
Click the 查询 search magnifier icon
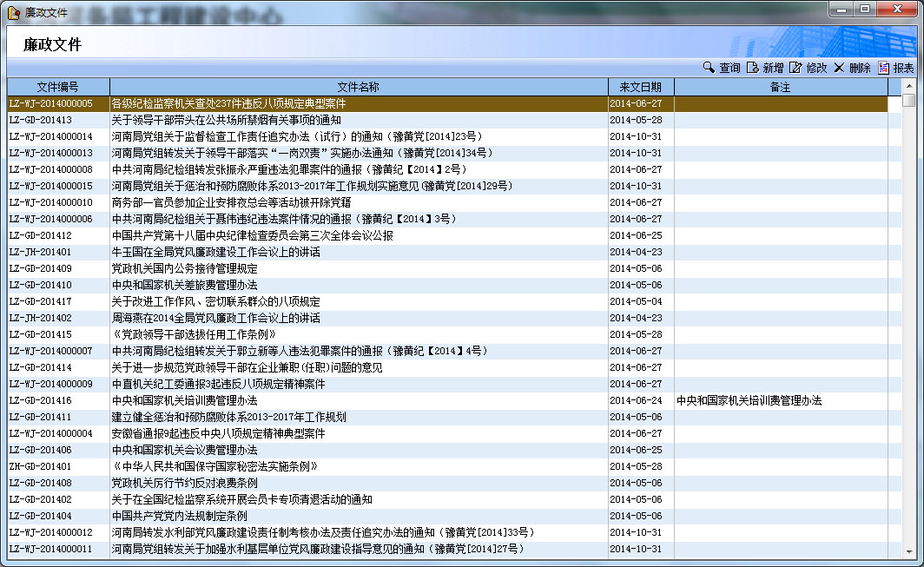709,68
